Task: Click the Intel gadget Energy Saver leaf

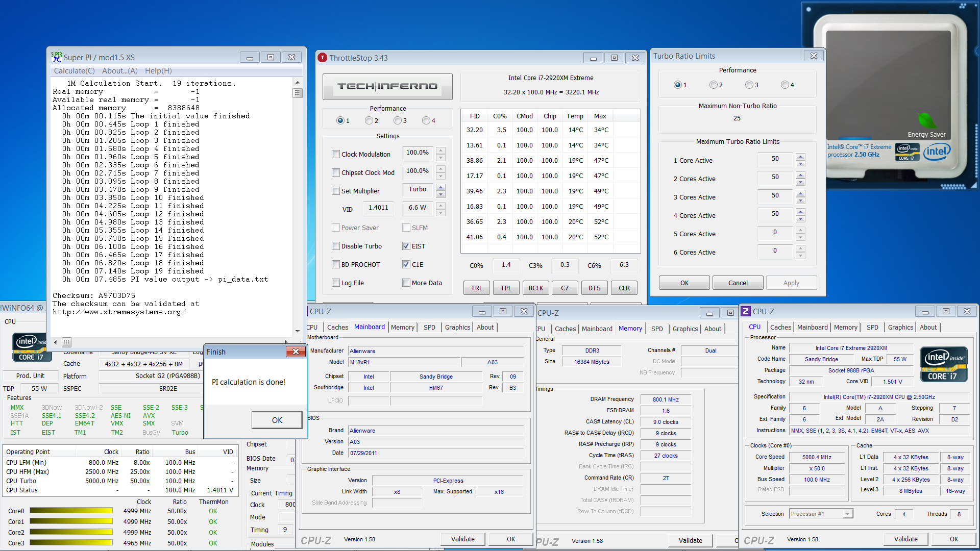Action: point(926,121)
